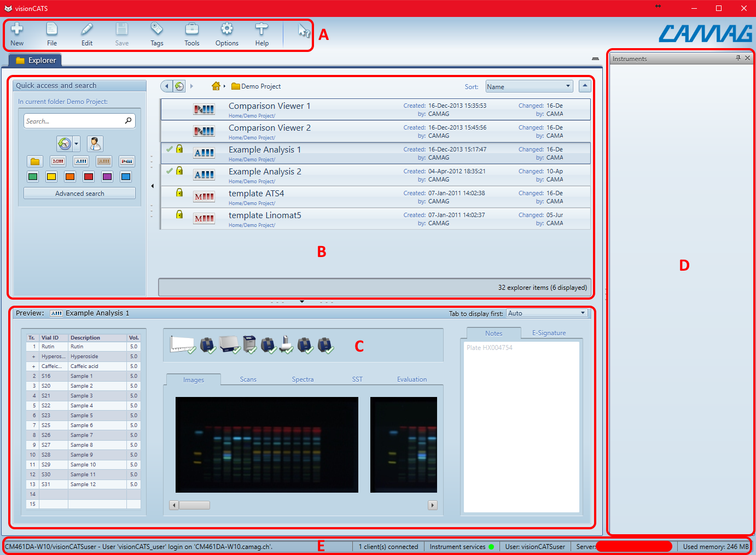Collapse the Quick access panel left arrow
756x555 pixels.
pyautogui.click(x=152, y=186)
